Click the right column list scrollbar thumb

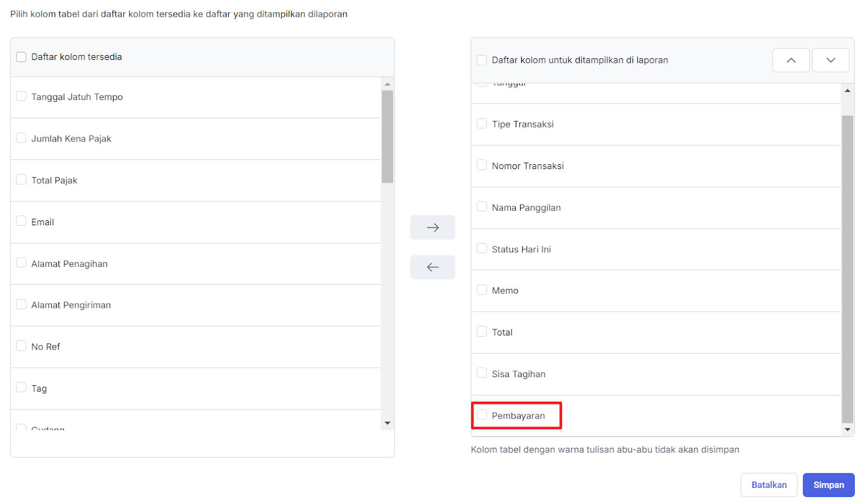pyautogui.click(x=848, y=269)
